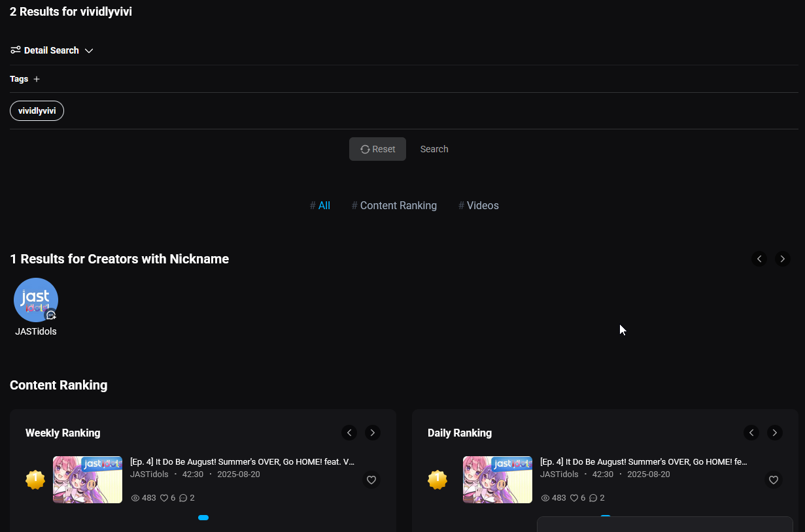Click the comments icon in Weekly Ranking
Screen dimensions: 805x532
pos(183,498)
